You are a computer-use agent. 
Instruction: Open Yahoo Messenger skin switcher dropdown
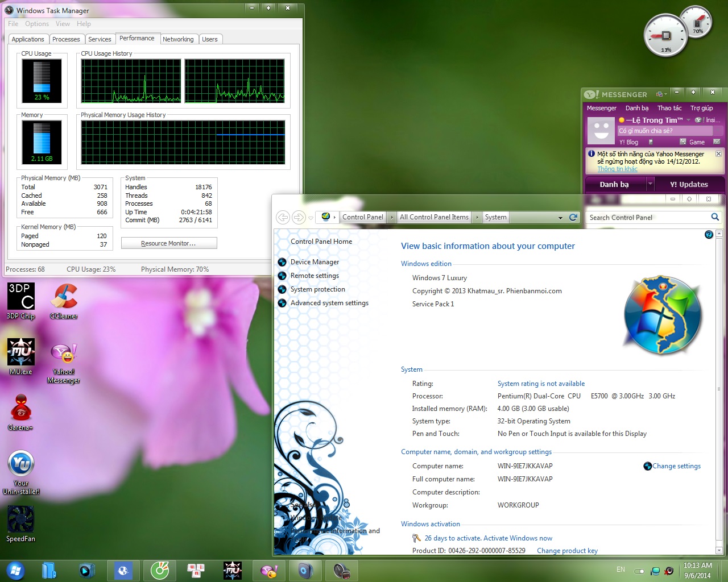coord(661,94)
